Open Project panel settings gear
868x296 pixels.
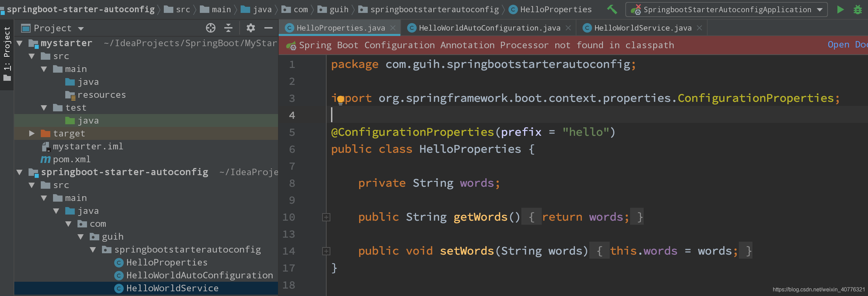tap(251, 28)
